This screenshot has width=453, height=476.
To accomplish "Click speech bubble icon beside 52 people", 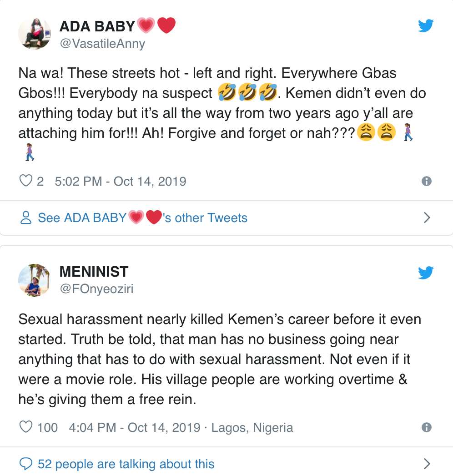I will pyautogui.click(x=26, y=464).
